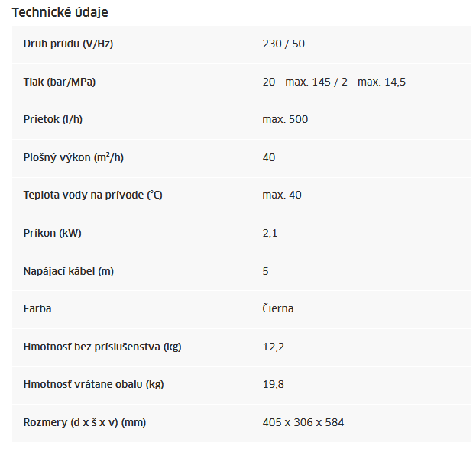Click 'Rozmery (d x š x v) (mm)' label

click(85, 422)
